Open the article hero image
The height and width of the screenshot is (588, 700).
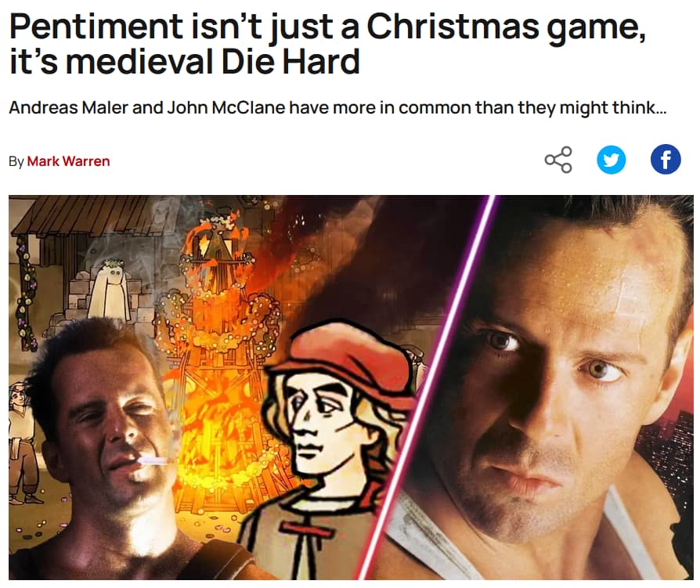[351, 387]
